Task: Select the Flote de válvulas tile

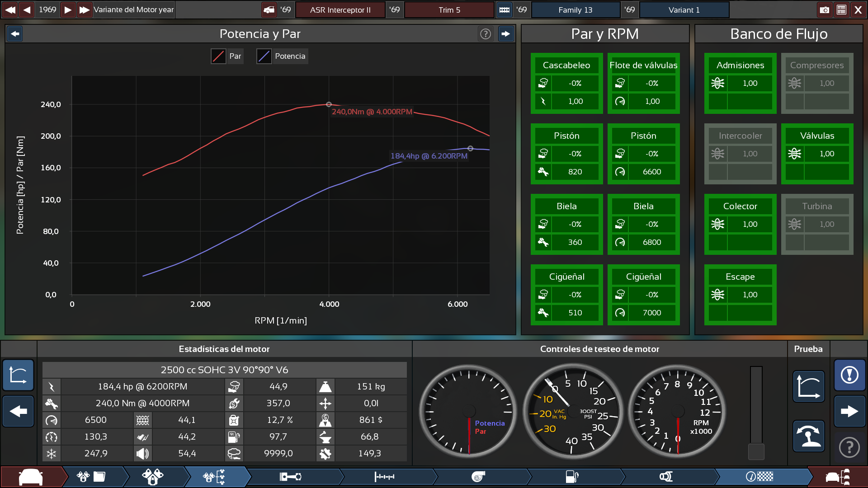Action: pyautogui.click(x=643, y=83)
